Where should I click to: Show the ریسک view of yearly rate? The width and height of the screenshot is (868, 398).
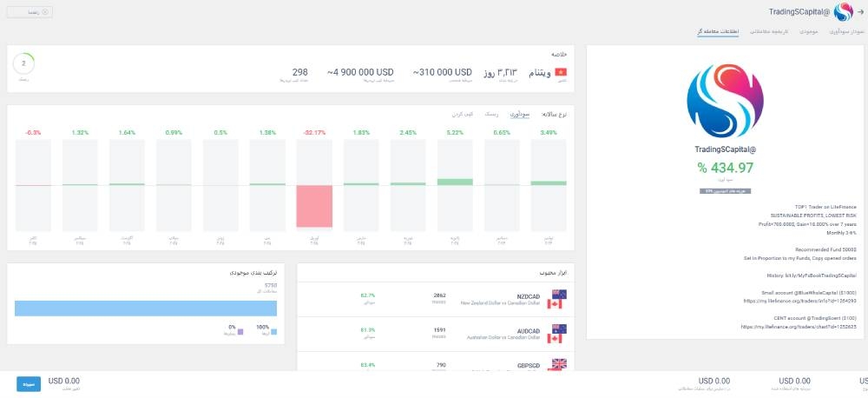point(490,114)
